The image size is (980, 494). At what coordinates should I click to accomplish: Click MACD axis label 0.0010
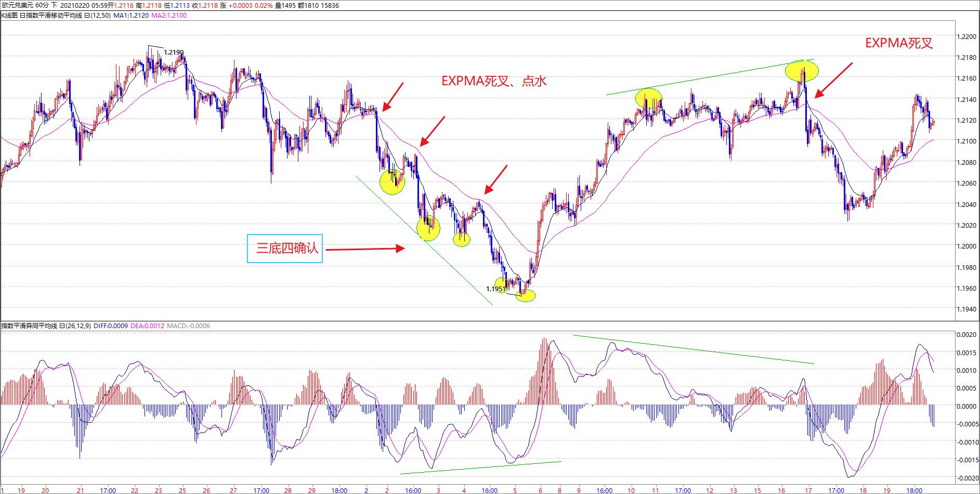click(966, 370)
